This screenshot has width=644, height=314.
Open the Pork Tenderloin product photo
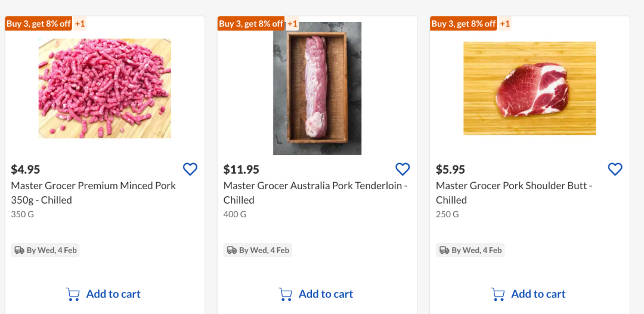coord(317,88)
